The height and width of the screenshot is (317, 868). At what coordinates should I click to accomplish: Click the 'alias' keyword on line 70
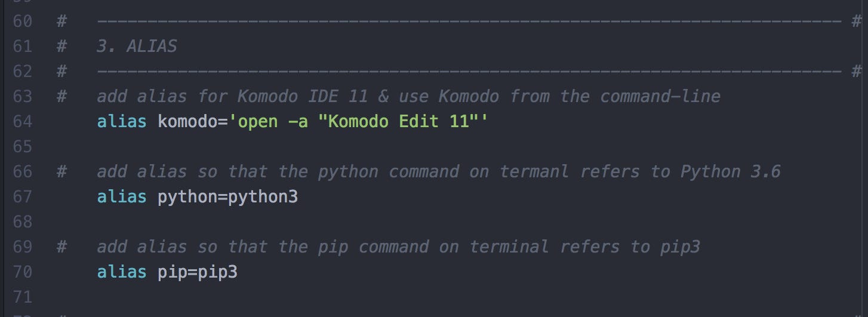click(x=122, y=272)
